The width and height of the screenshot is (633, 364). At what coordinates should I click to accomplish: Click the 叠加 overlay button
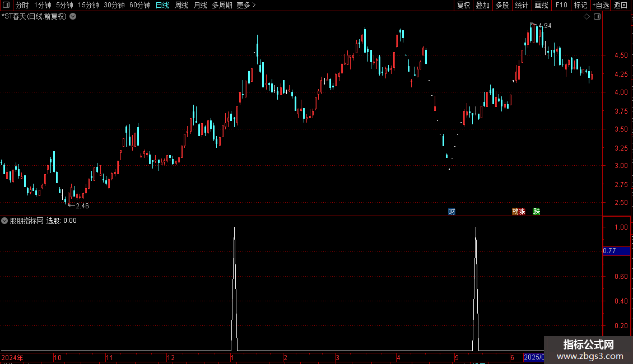[x=482, y=5]
